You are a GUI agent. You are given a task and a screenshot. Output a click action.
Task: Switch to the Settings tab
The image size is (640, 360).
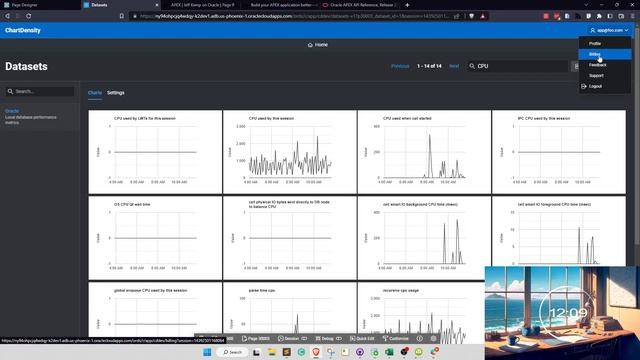[x=116, y=93]
